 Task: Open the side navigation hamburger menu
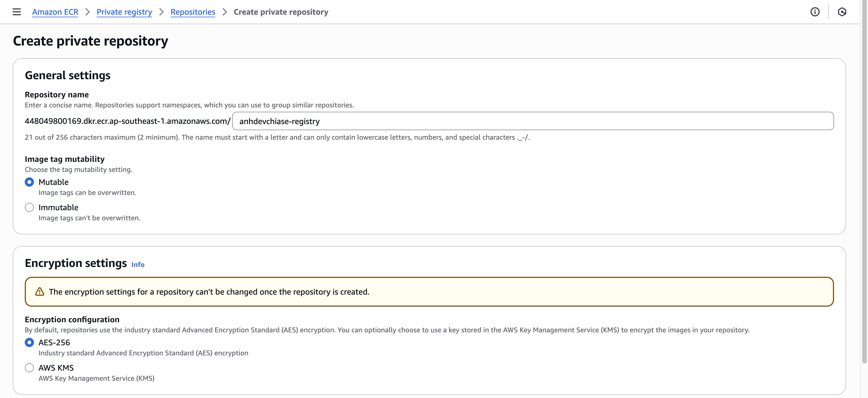[16, 12]
